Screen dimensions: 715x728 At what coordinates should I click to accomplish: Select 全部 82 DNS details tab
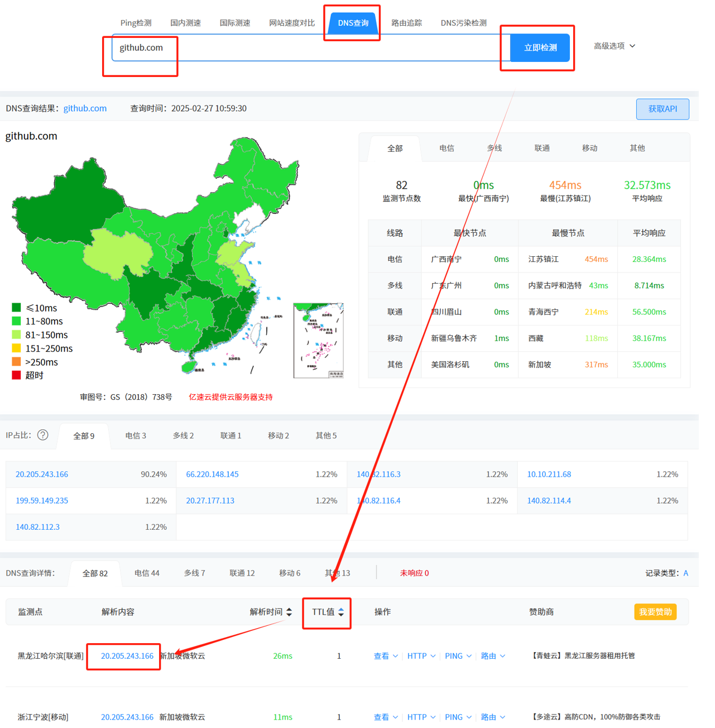95,573
